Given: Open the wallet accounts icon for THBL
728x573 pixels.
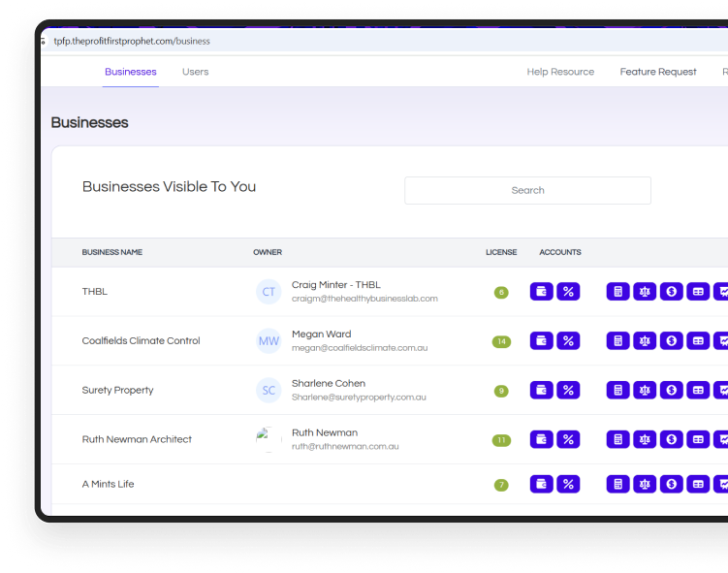Looking at the screenshot, I should (542, 291).
